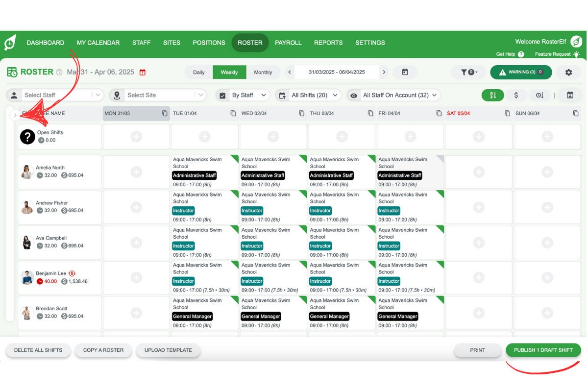Select the alphabetical A-Z sort icon
The width and height of the screenshot is (588, 392).
click(x=492, y=95)
